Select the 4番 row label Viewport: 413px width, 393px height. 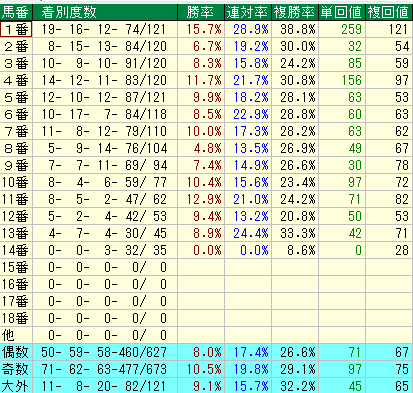pyautogui.click(x=16, y=80)
